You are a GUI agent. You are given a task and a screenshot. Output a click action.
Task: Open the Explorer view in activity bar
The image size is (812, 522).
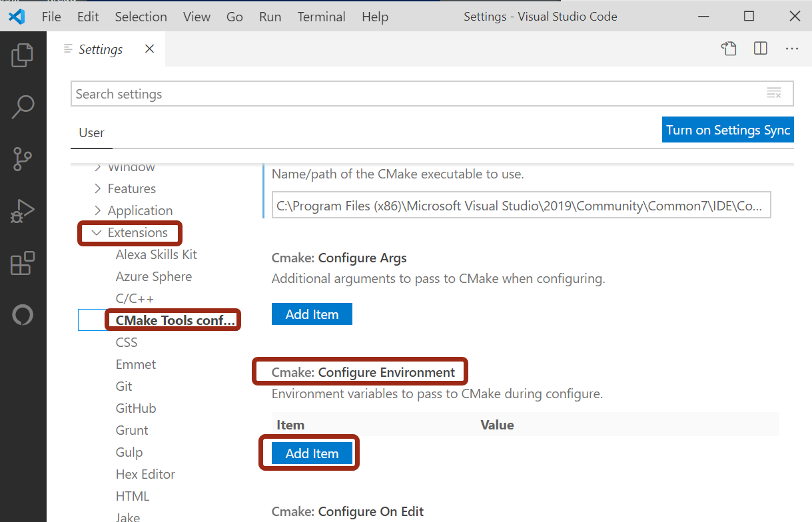[23, 55]
